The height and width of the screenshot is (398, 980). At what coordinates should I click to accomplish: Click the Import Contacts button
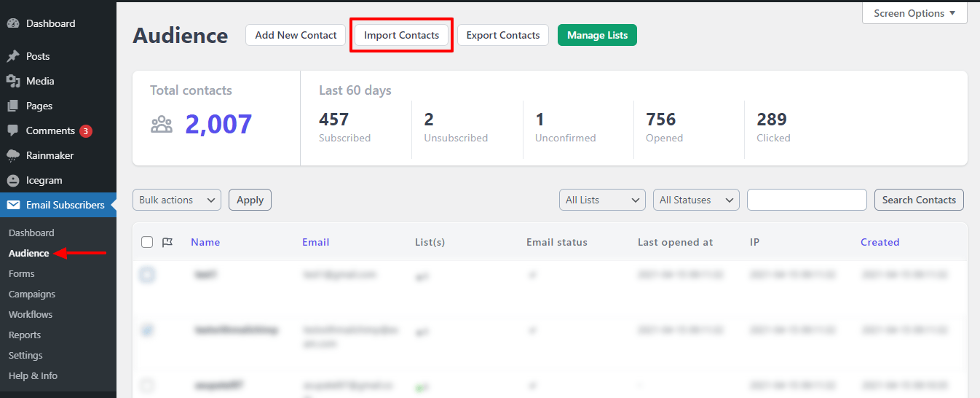(401, 35)
